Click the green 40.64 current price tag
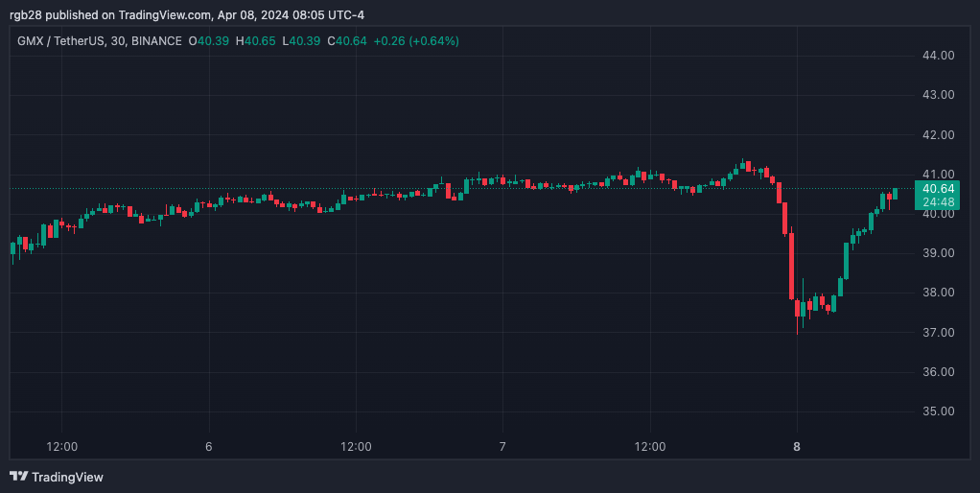Viewport: 980px width, 493px height. 935,188
